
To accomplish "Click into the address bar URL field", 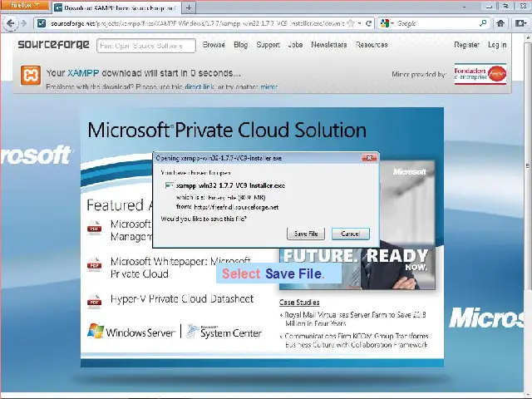I will (197, 23).
